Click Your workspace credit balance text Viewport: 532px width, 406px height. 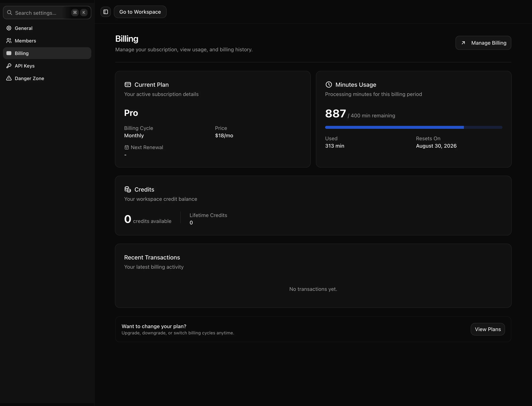pos(161,199)
